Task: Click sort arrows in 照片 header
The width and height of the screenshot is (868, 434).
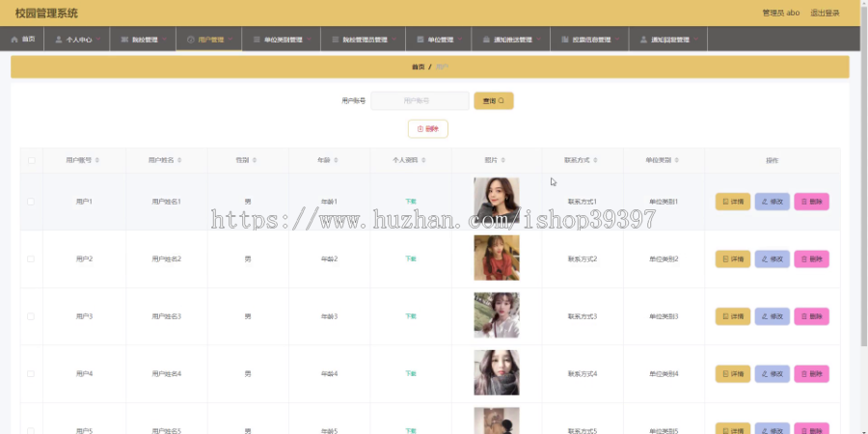Action: (502, 160)
